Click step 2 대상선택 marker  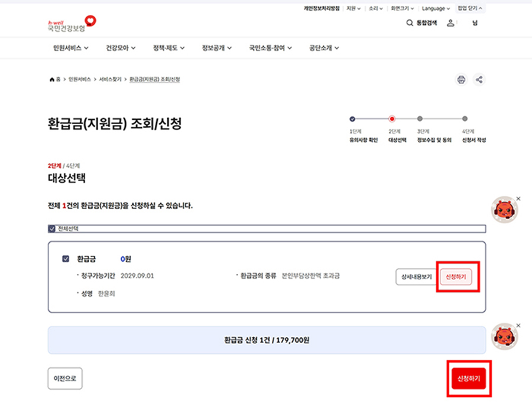[x=392, y=119]
